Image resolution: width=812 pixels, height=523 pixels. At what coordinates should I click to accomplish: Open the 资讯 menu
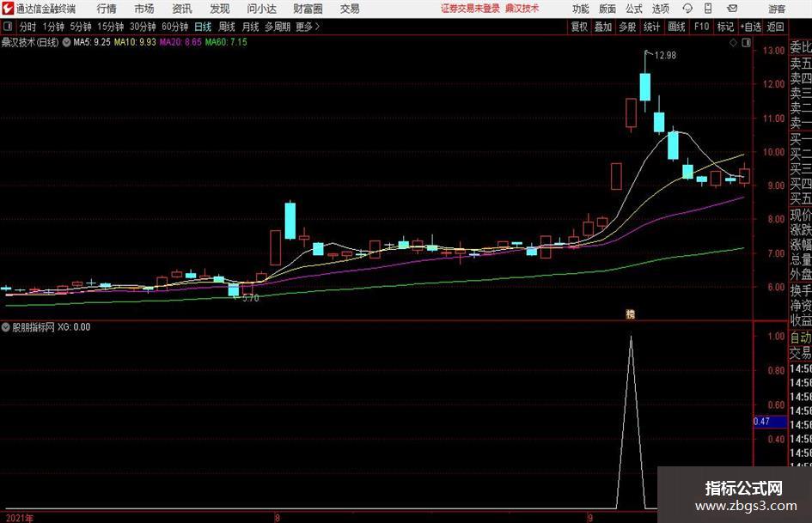point(182,9)
